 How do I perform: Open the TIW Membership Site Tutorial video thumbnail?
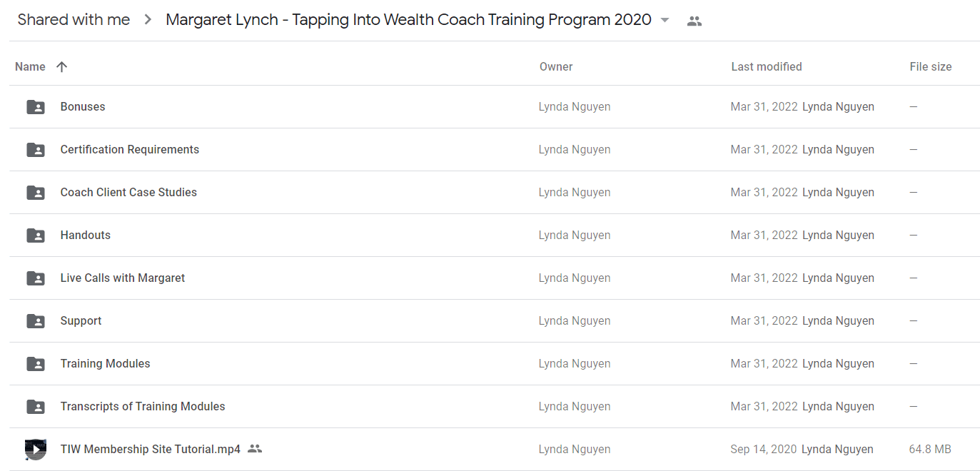(36, 449)
